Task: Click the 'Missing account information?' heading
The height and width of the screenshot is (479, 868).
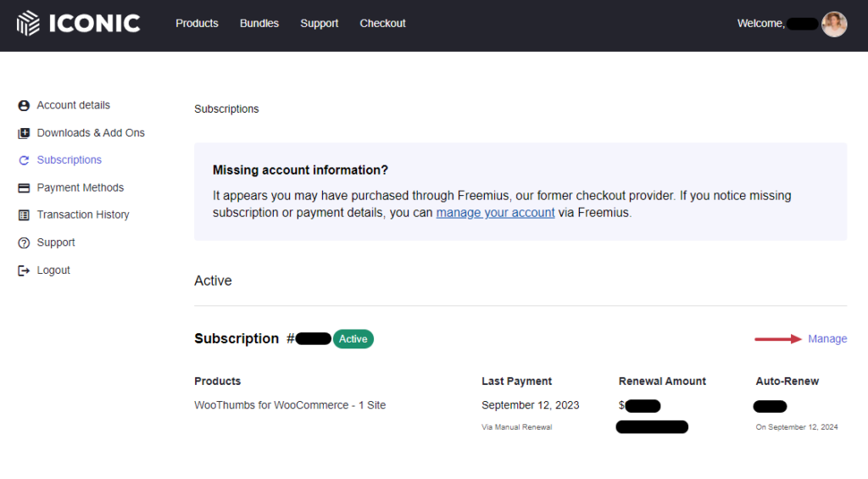Action: point(301,170)
